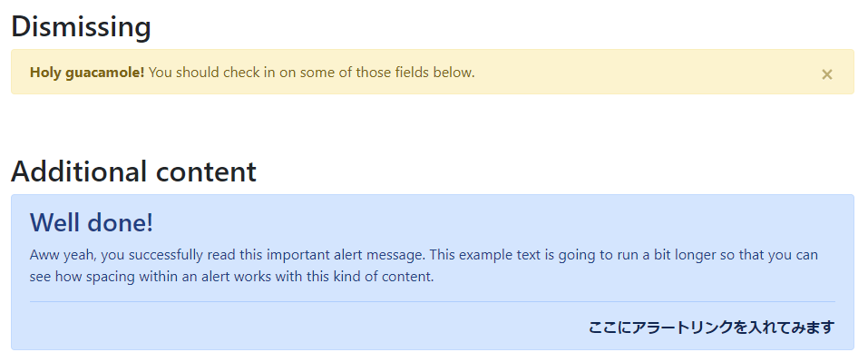Click the blue alert paragraph text

click(424, 266)
